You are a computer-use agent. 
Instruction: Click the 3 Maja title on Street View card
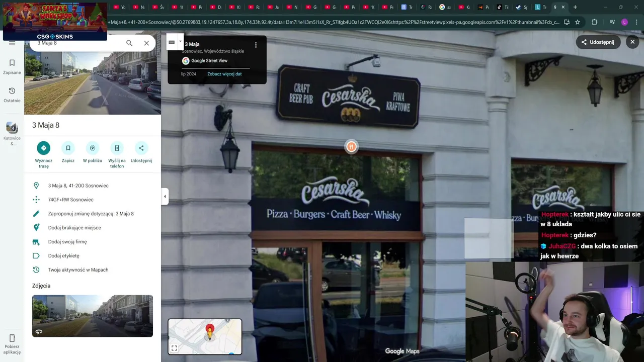click(x=192, y=44)
